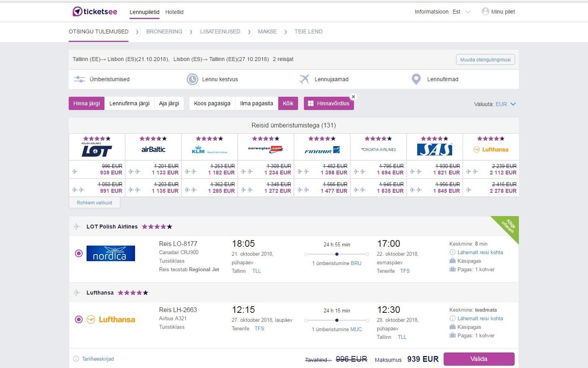Open the ticketsee home logo

[95, 12]
